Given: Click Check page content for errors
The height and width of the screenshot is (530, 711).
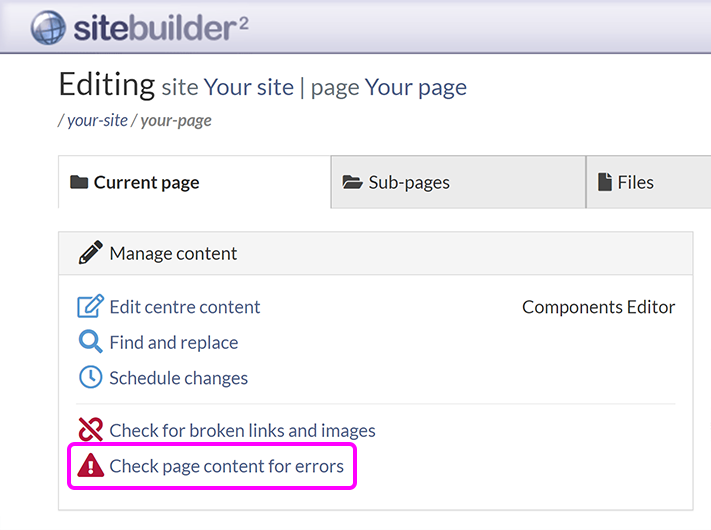Looking at the screenshot, I should pos(226,466).
